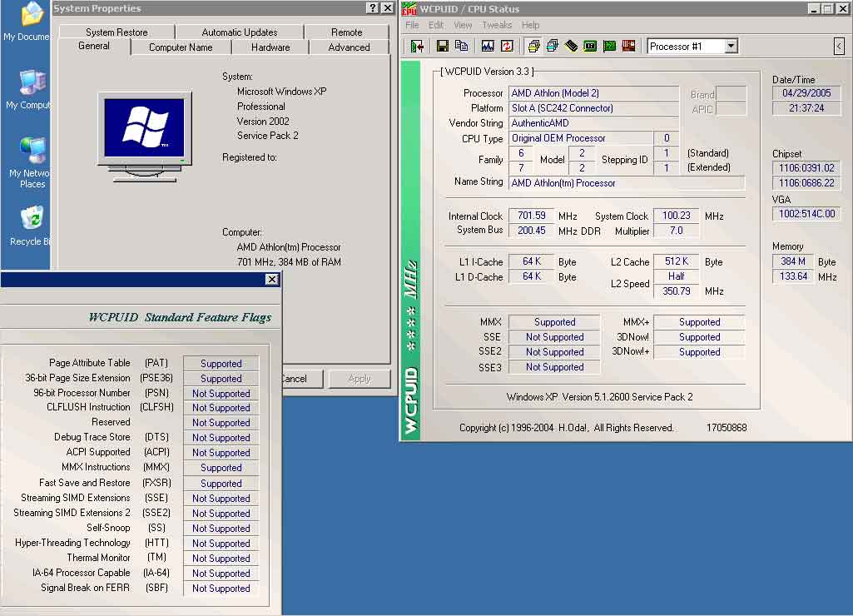
Task: Open the Edit menu in WCPUID
Action: [436, 25]
